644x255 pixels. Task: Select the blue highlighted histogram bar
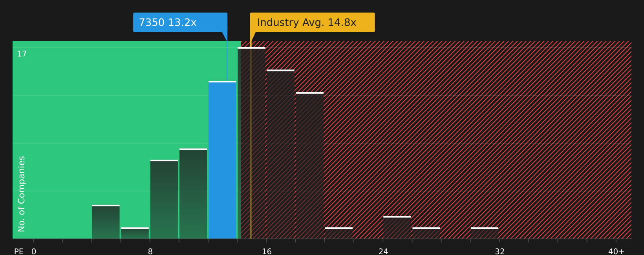[222, 160]
